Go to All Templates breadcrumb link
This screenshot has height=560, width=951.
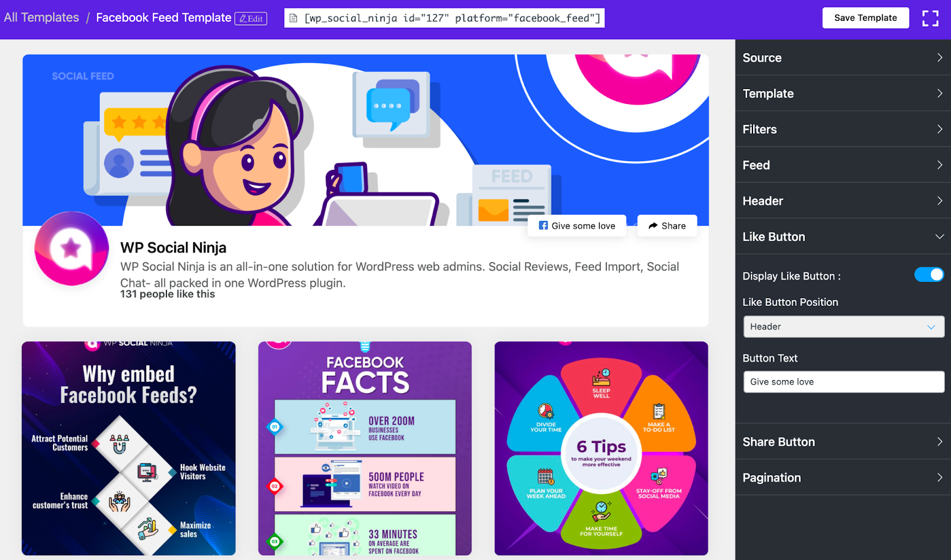point(42,18)
